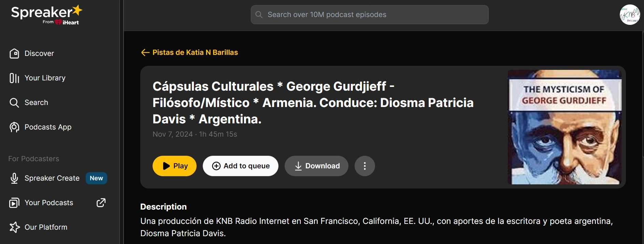Open Spreaker Create
The image size is (644, 244).
pyautogui.click(x=52, y=178)
